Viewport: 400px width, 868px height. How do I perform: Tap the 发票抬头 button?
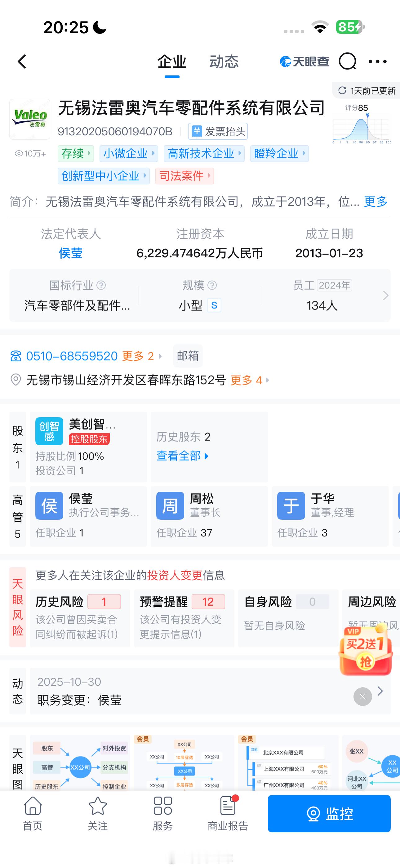point(218,131)
